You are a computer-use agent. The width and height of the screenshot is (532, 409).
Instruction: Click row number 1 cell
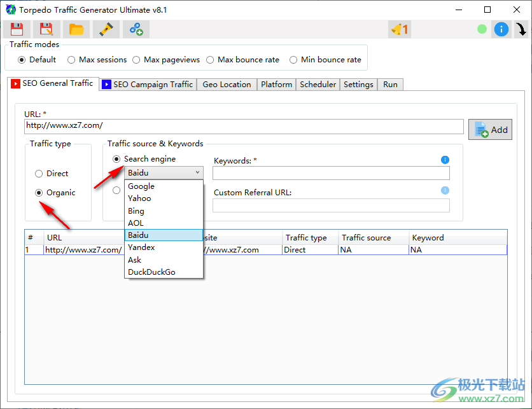[34, 250]
